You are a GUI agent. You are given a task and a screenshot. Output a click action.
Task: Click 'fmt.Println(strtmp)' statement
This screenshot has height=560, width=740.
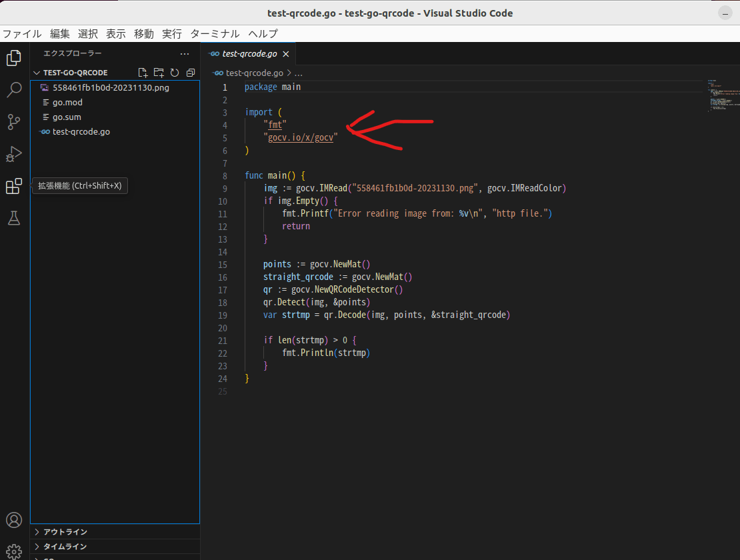tap(326, 353)
